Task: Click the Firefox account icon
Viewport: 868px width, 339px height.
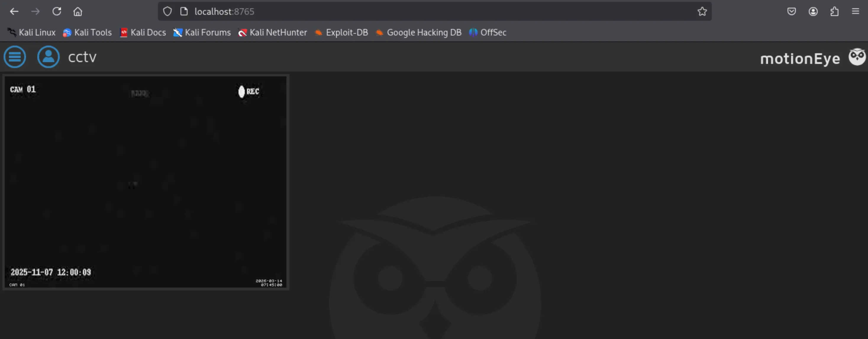Action: pos(813,12)
